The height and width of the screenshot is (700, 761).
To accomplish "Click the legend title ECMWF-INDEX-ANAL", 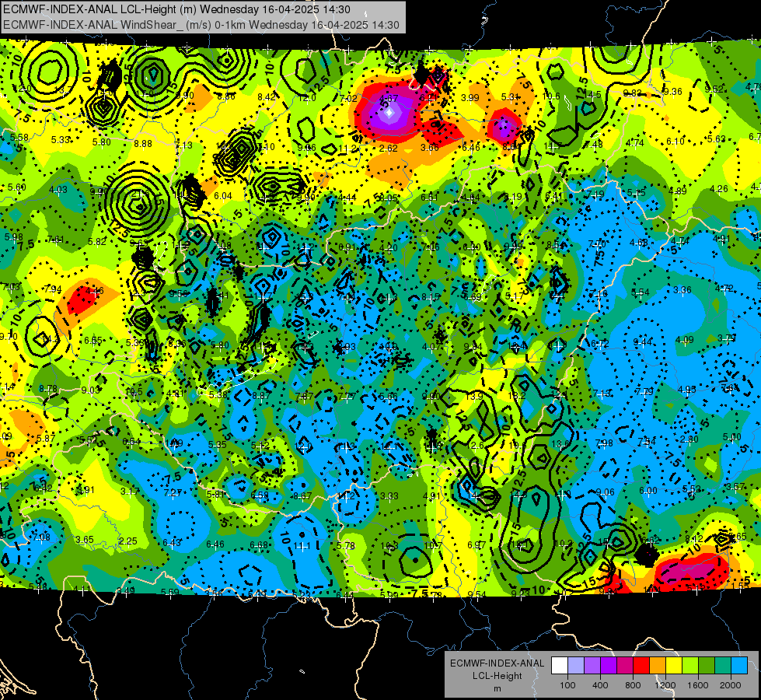I will coord(497,663).
